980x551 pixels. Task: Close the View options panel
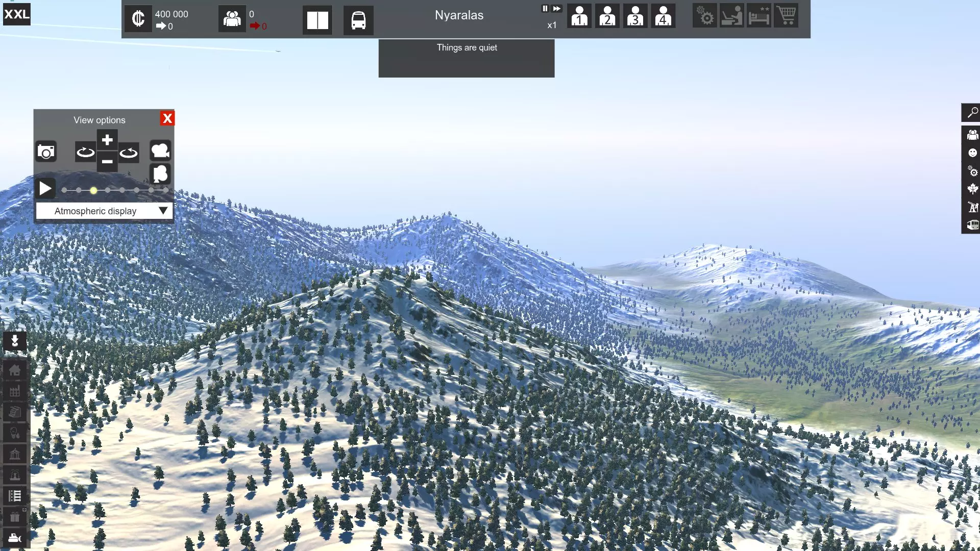[x=167, y=119]
